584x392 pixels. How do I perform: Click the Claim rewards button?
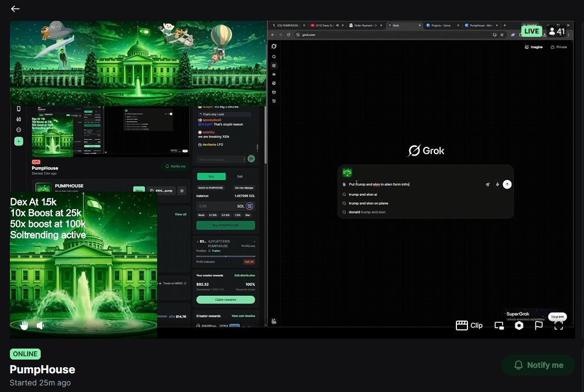point(225,300)
